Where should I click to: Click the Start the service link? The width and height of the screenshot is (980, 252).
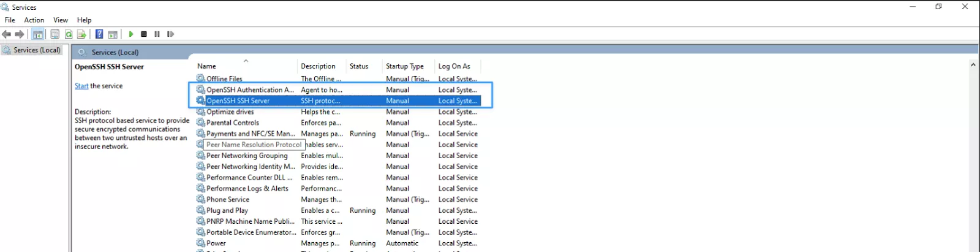coord(81,86)
